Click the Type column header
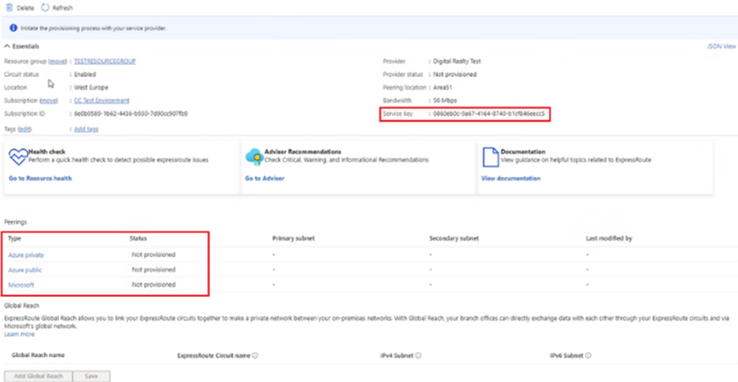This screenshot has height=382, width=738. (x=15, y=239)
